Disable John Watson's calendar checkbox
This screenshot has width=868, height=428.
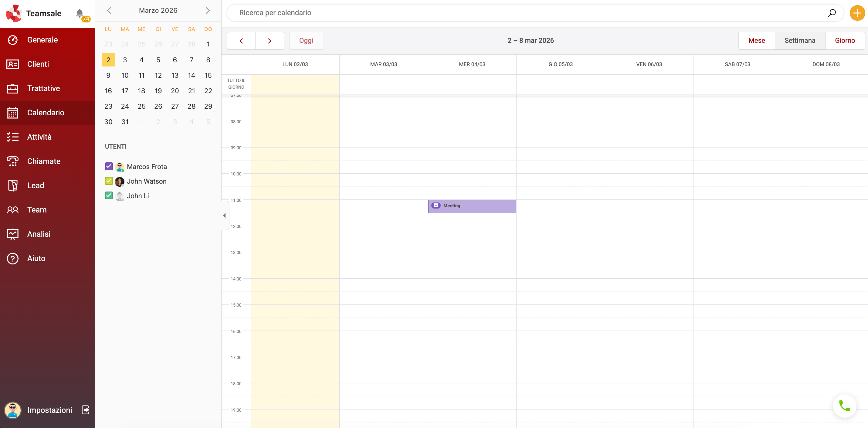click(x=109, y=181)
